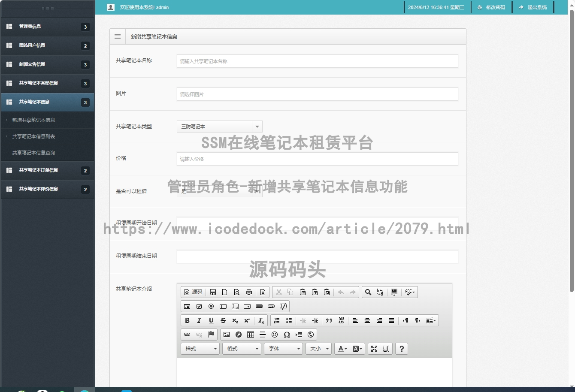Maximize the editor

[x=374, y=349]
